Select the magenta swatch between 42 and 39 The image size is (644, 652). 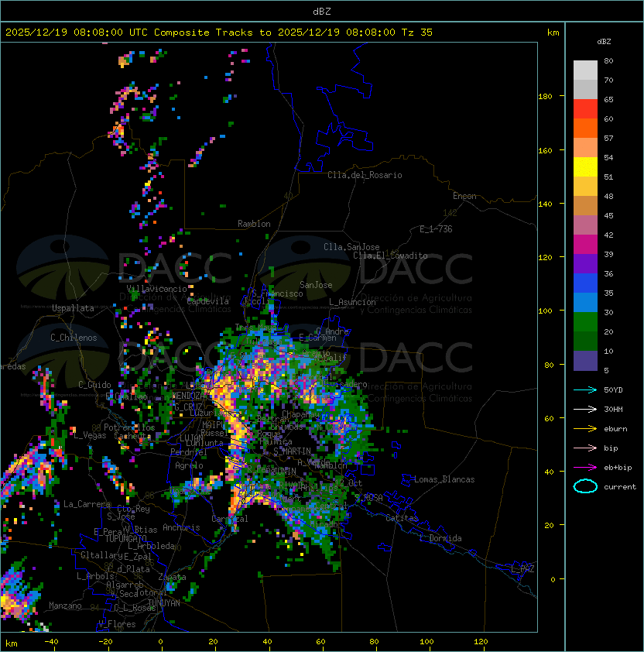coord(585,245)
